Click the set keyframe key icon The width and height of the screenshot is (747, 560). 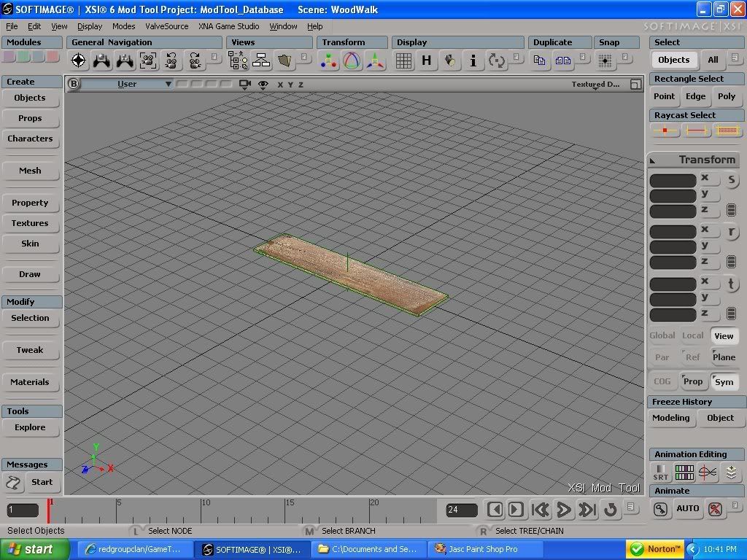coord(660,509)
